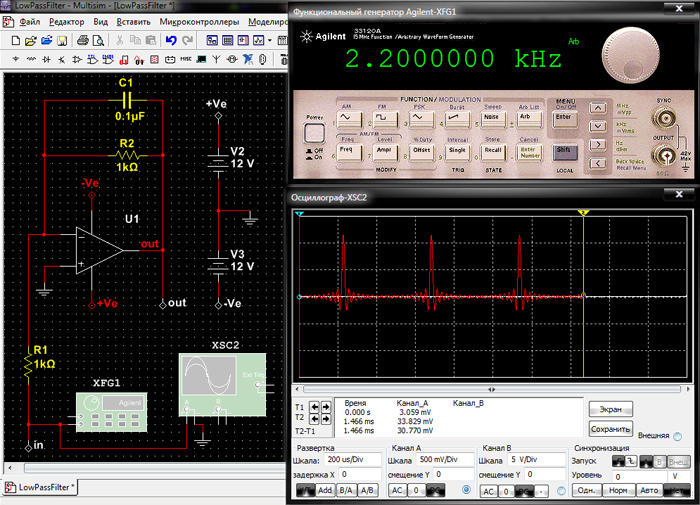
Task: Set falling-edge trigger on oscilloscope
Action: [x=631, y=461]
